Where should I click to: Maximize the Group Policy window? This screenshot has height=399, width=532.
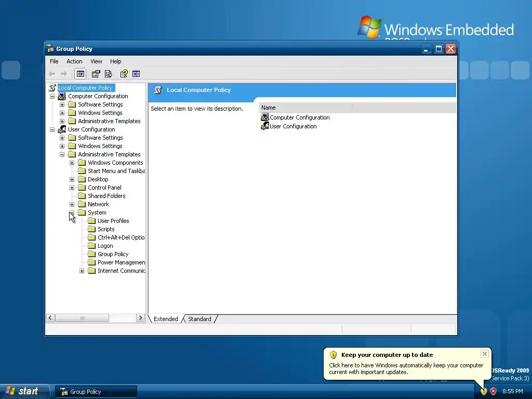pyautogui.click(x=438, y=49)
